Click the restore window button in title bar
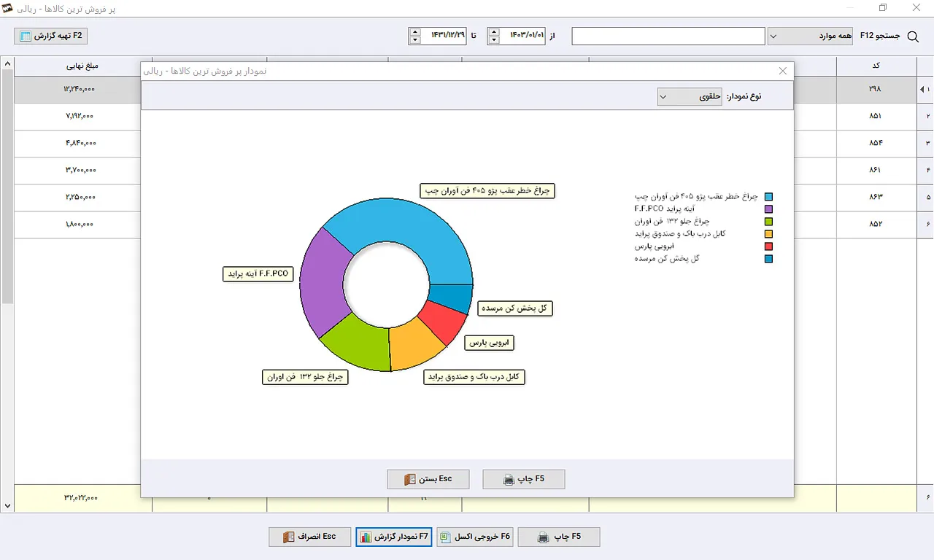Viewport: 934px width, 560px height. [x=883, y=8]
